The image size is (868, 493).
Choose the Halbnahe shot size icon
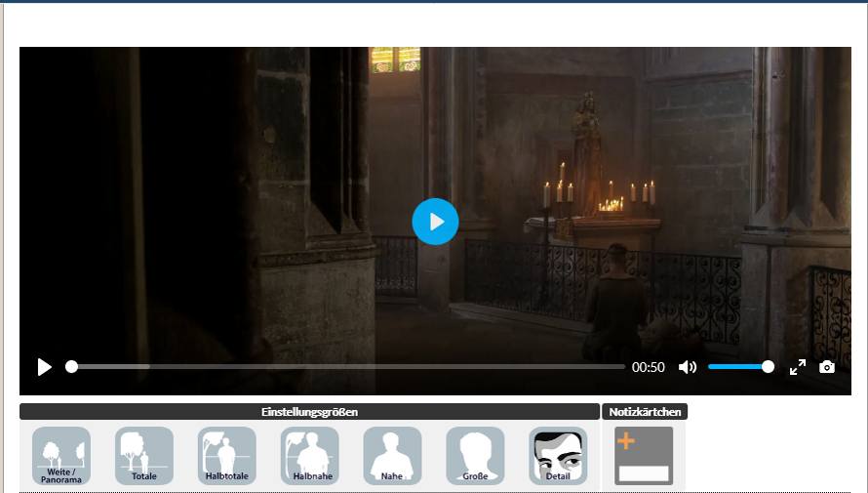pyautogui.click(x=309, y=456)
